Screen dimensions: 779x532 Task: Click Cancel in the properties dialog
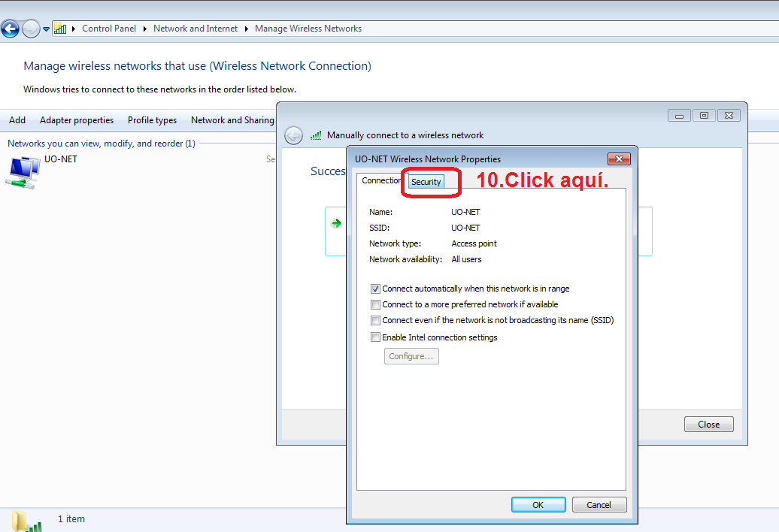click(x=599, y=505)
